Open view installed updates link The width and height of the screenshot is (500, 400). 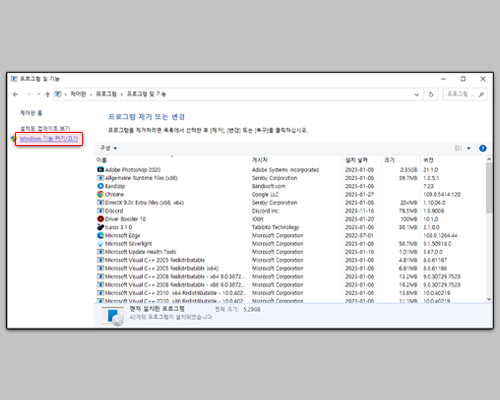(45, 128)
